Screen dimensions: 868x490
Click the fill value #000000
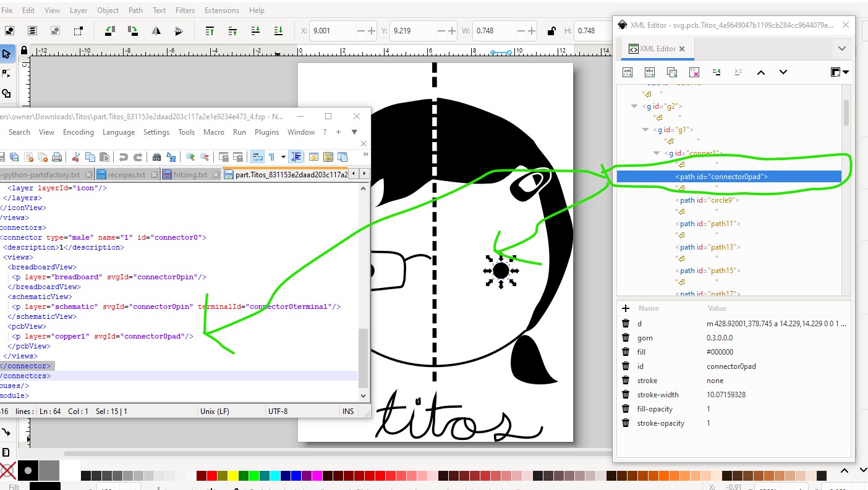[720, 352]
